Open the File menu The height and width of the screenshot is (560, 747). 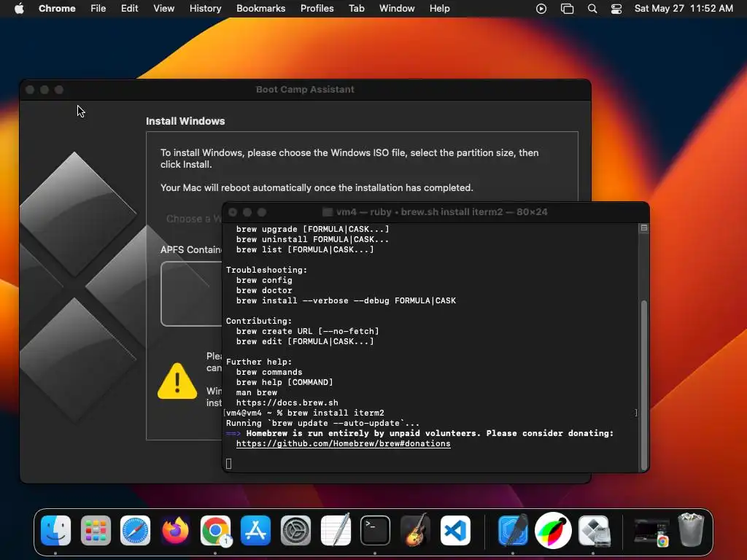(x=98, y=9)
